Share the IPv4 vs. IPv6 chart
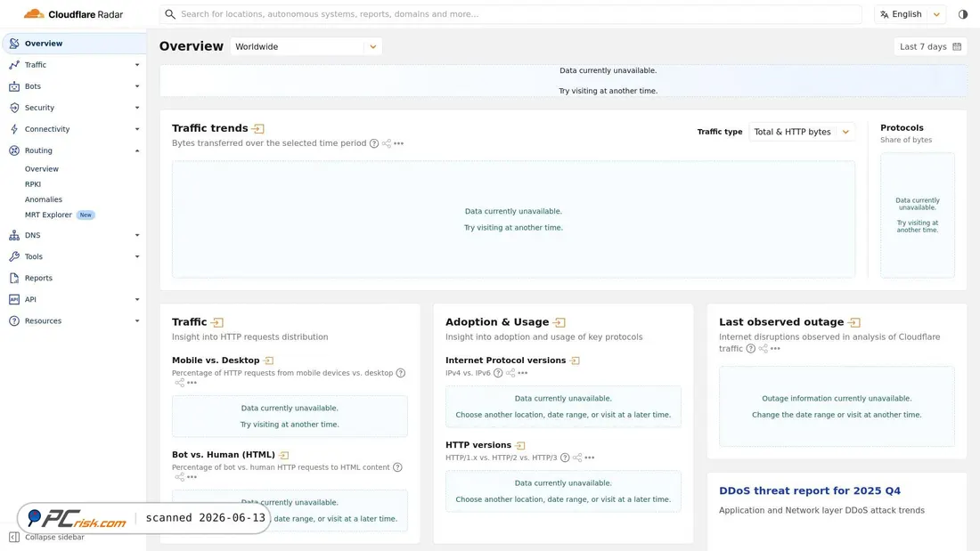Viewport: 980px width, 551px height. pyautogui.click(x=510, y=373)
